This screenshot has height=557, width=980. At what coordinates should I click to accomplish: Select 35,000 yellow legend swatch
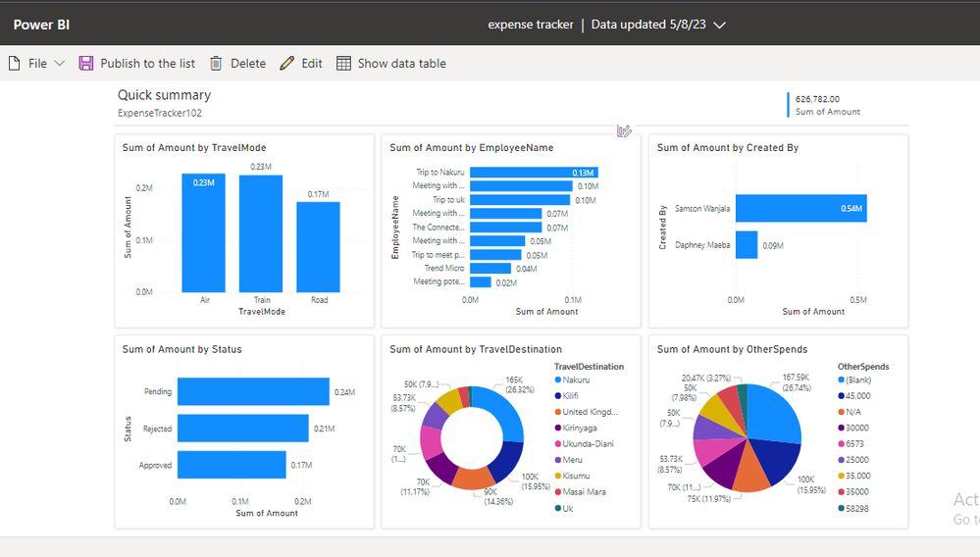coord(842,476)
